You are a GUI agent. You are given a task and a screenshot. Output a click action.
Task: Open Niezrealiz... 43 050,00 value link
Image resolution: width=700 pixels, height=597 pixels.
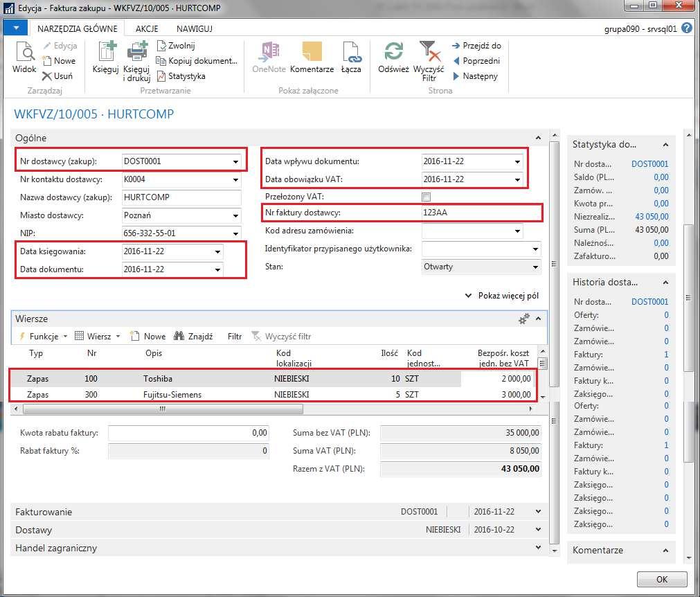[652, 217]
